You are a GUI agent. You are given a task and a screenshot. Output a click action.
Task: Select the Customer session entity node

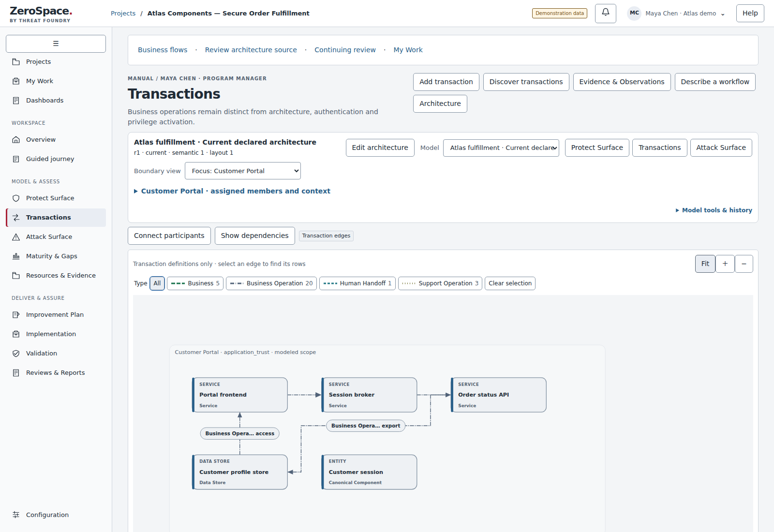click(369, 472)
